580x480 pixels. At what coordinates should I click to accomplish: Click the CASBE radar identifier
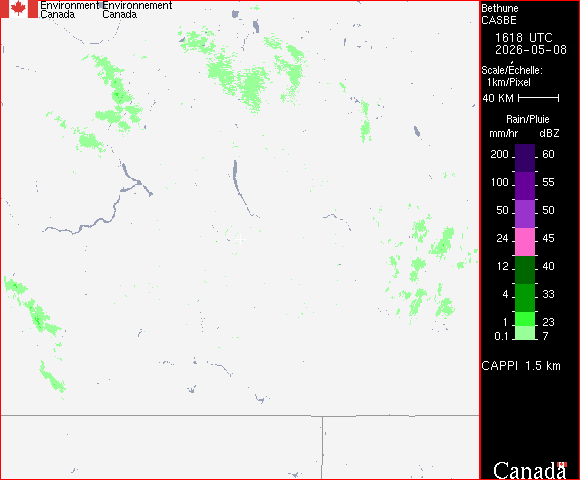[x=499, y=20]
